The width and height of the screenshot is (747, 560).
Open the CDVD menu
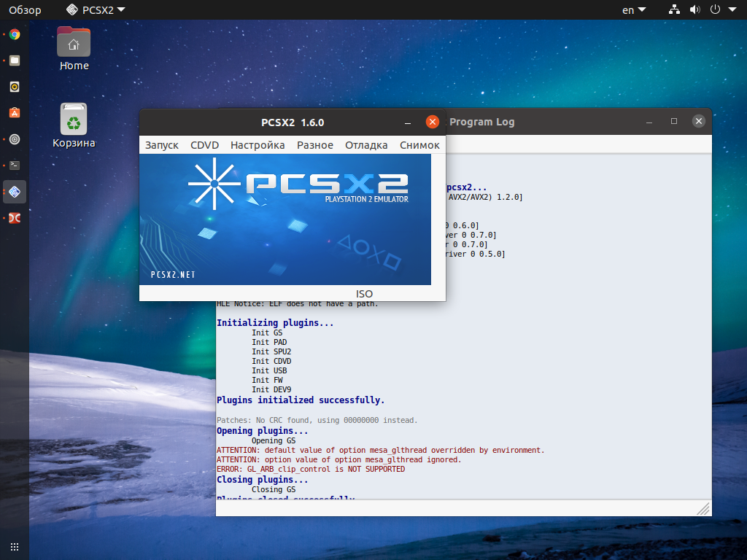click(x=204, y=145)
